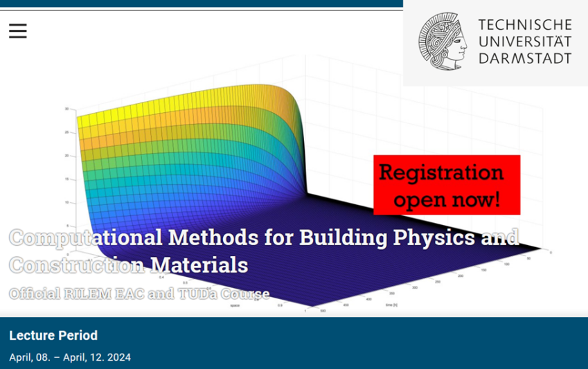The width and height of the screenshot is (588, 369).
Task: Click the Computational Methods for Building Physics heading
Action: pyautogui.click(x=264, y=251)
